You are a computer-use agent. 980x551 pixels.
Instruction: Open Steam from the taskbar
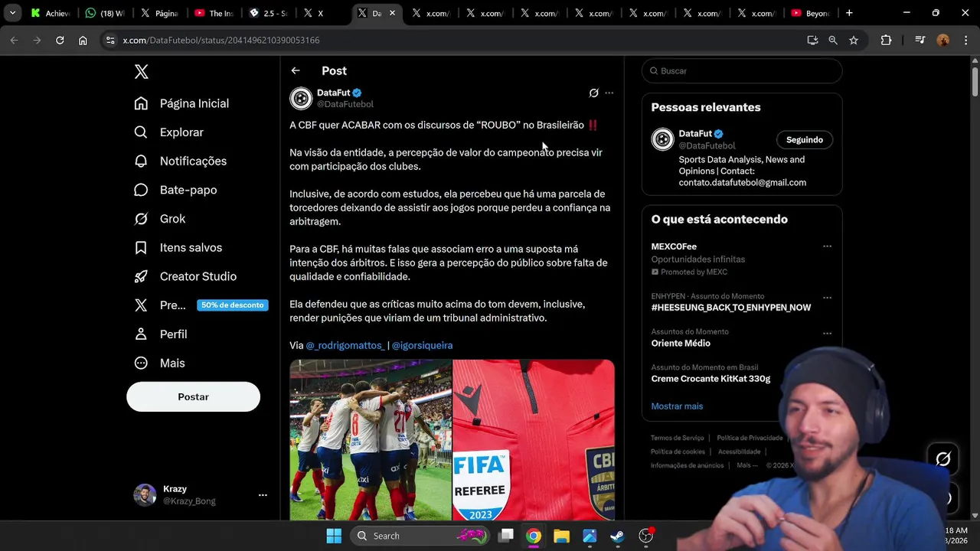click(x=617, y=536)
